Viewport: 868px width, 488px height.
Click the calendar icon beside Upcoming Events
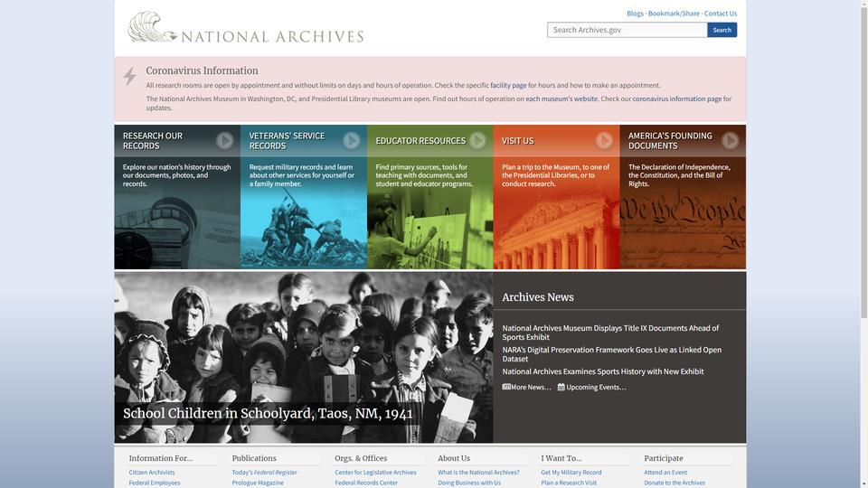pyautogui.click(x=561, y=387)
